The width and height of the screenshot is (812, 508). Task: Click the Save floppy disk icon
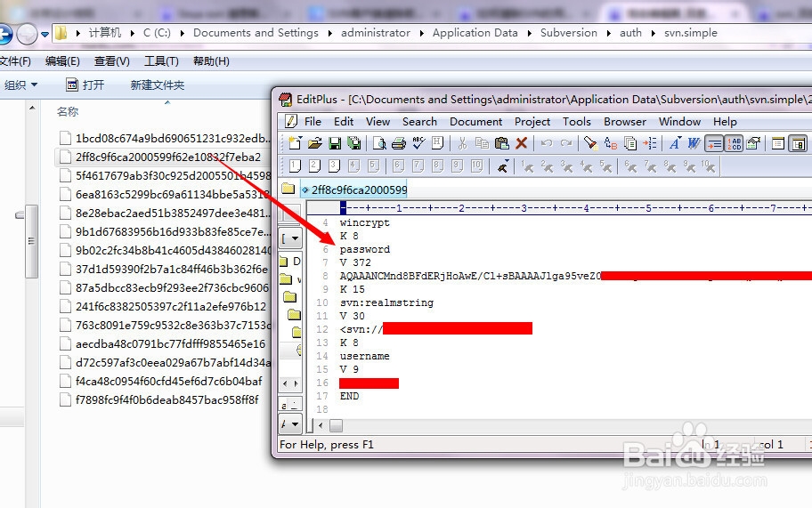click(335, 142)
